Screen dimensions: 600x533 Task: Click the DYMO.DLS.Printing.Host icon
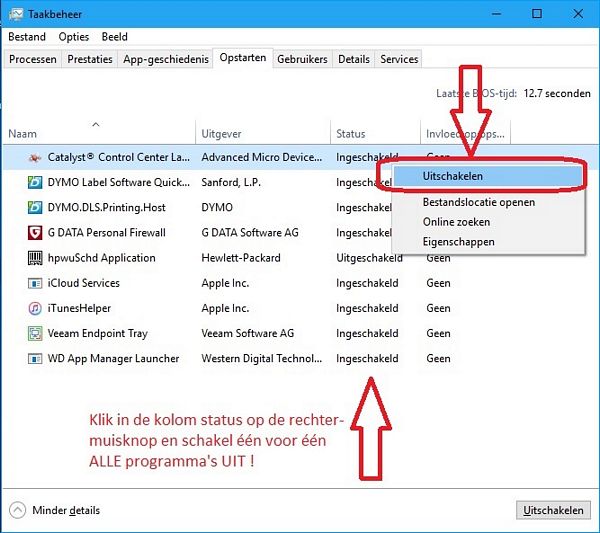[x=35, y=207]
